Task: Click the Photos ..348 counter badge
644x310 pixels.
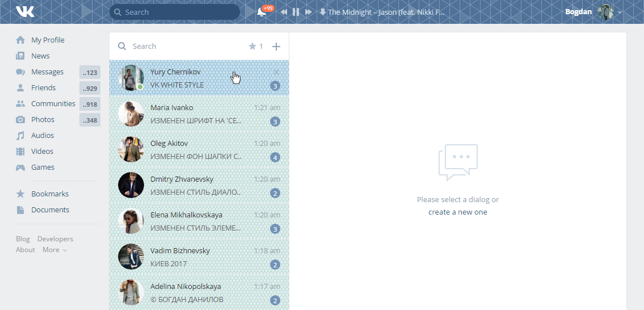Action: (x=90, y=120)
